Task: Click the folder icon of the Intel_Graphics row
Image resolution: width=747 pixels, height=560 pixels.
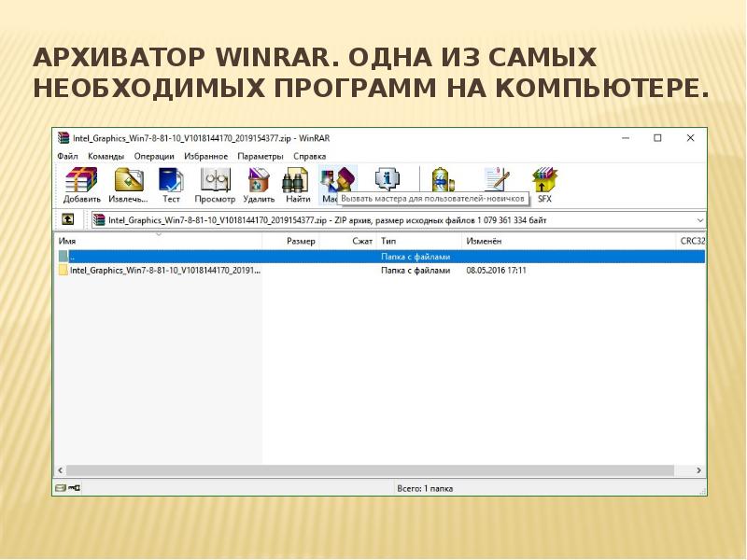Action: coord(63,270)
